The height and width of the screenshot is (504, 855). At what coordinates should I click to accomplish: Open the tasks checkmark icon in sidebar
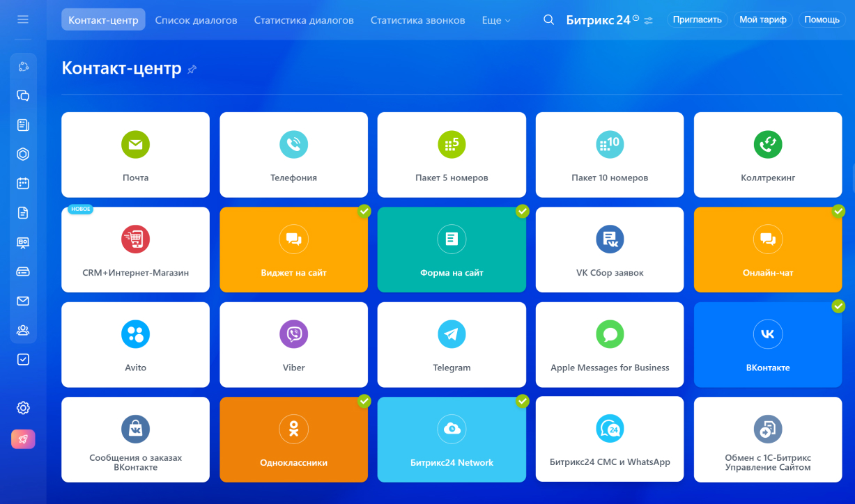[23, 359]
